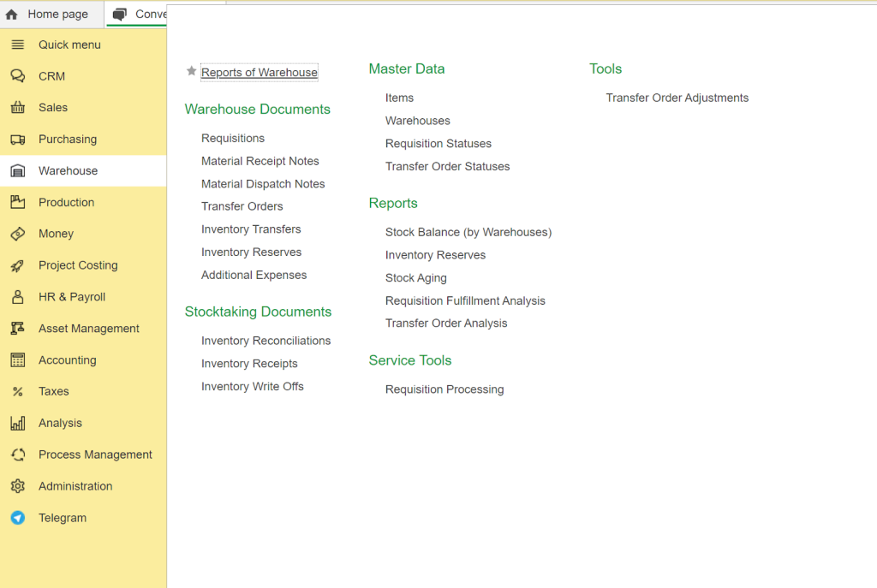Open Requisition Processing service tool
The height and width of the screenshot is (588, 877).
pyautogui.click(x=444, y=389)
